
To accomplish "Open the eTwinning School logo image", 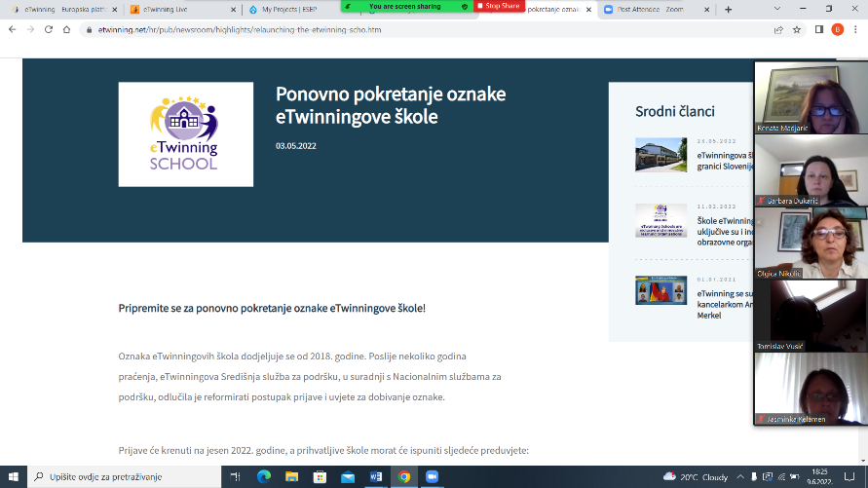I will [186, 134].
